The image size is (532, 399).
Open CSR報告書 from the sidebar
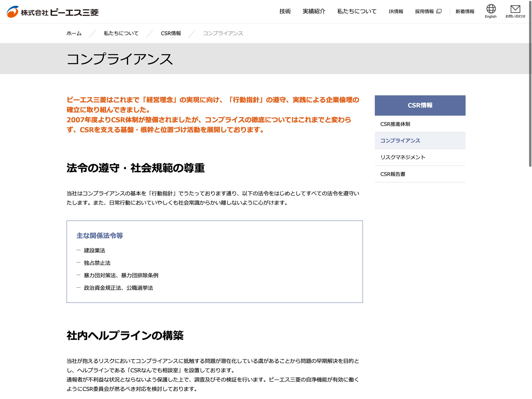click(x=393, y=174)
